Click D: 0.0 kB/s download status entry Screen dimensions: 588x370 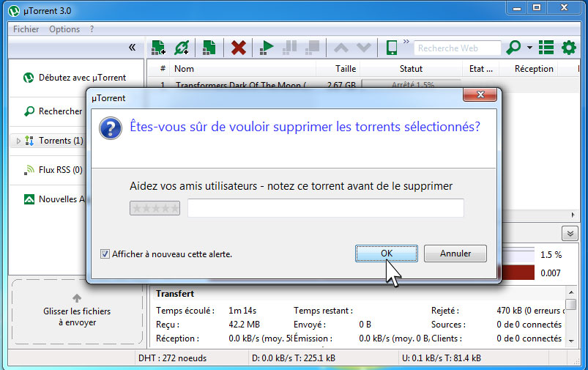click(293, 358)
